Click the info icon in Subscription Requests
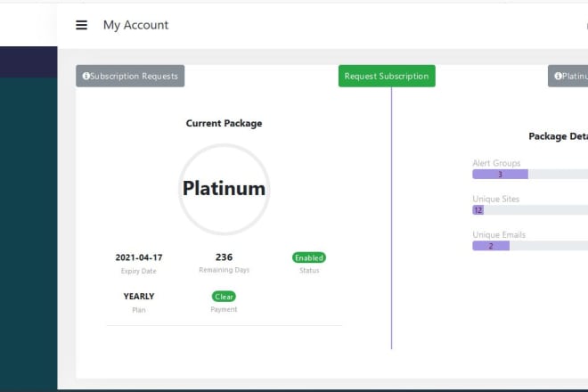 pyautogui.click(x=86, y=76)
